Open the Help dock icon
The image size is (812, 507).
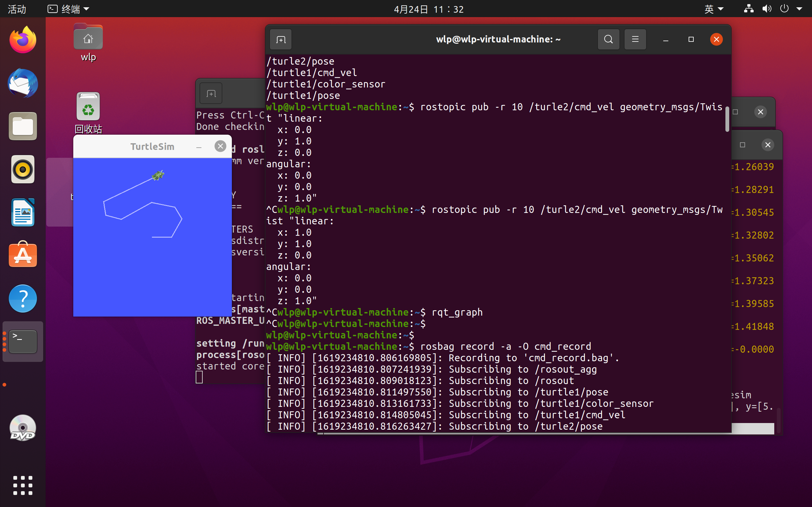coord(23,298)
